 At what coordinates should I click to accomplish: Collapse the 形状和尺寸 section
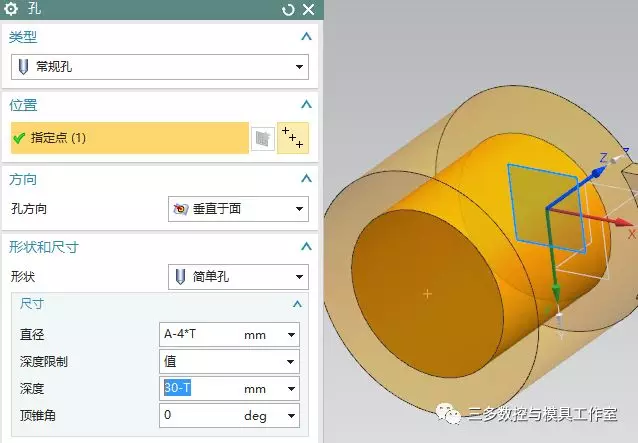coord(306,247)
